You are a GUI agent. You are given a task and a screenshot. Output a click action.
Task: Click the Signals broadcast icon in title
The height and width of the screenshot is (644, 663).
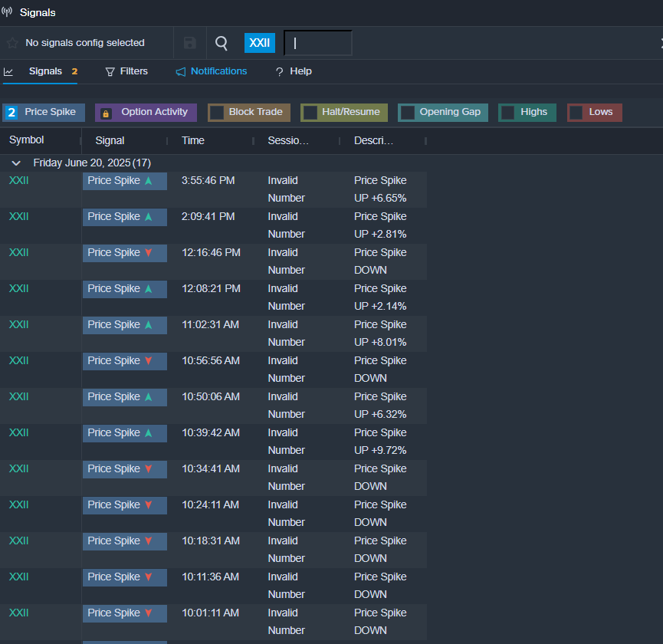[x=8, y=12]
